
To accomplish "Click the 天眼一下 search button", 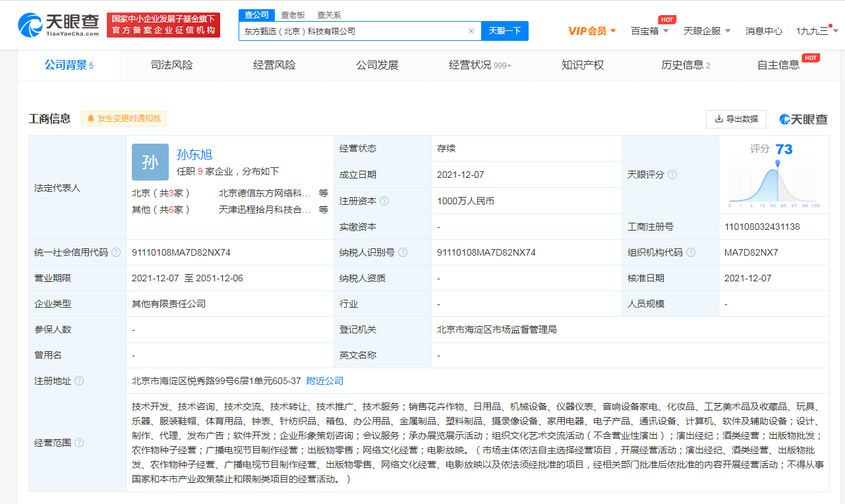I will click(505, 31).
